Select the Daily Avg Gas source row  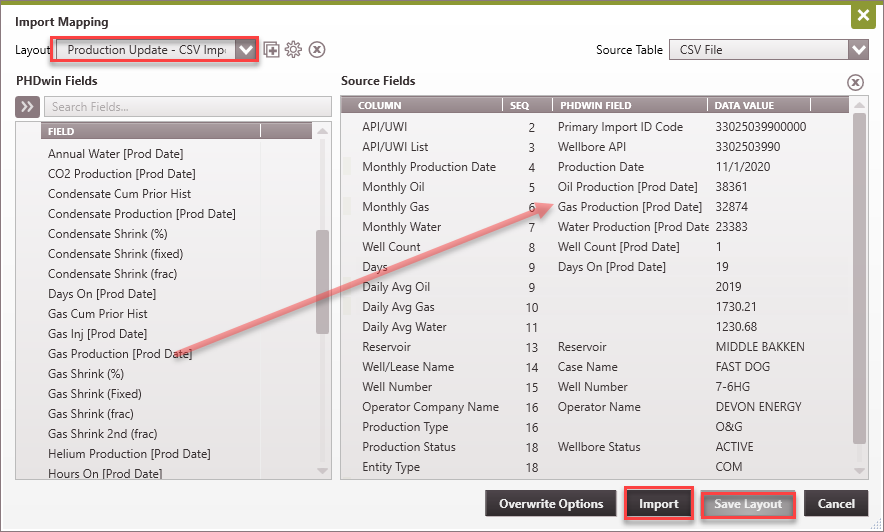596,307
